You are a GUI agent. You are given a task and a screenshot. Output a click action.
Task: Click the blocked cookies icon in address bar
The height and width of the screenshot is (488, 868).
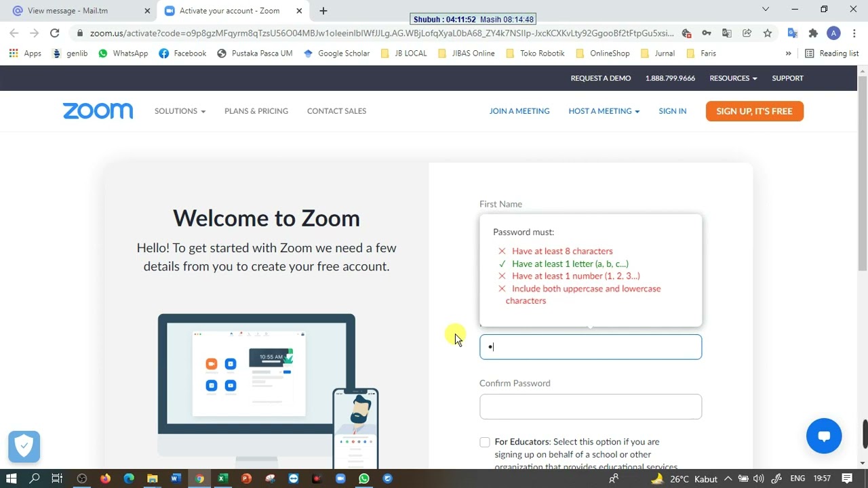[686, 33]
